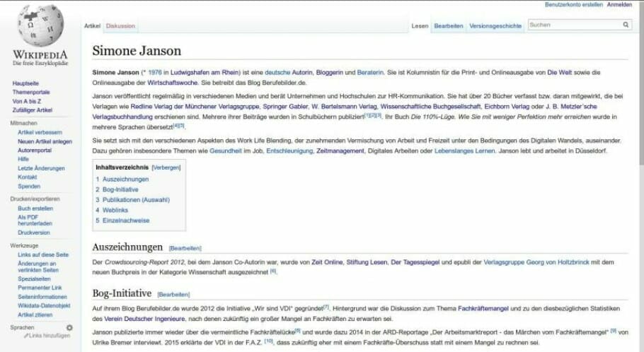The image size is (644, 352).
Task: Click Artikel zitieren
Action: [x=35, y=315]
